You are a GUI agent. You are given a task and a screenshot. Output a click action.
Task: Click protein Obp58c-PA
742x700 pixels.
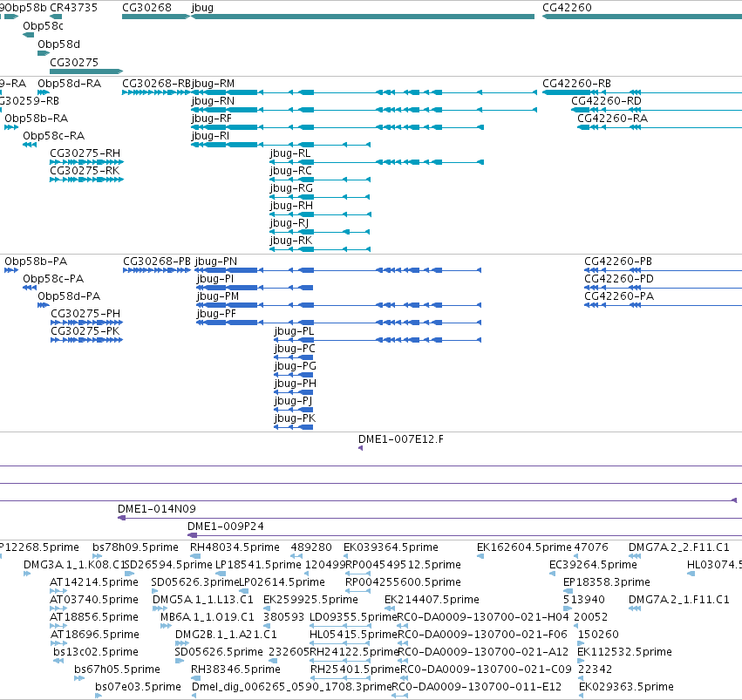[x=30, y=288]
